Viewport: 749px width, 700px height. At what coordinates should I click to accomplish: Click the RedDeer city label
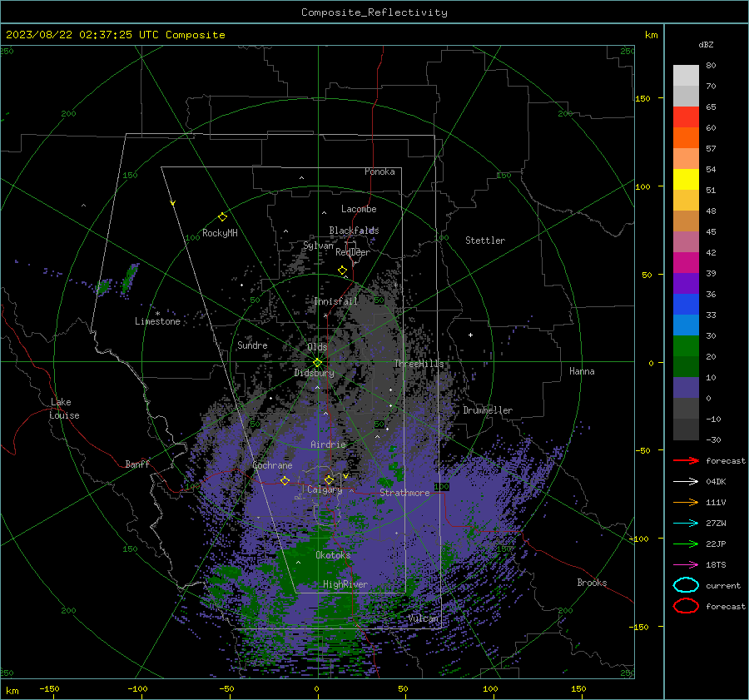tap(353, 252)
